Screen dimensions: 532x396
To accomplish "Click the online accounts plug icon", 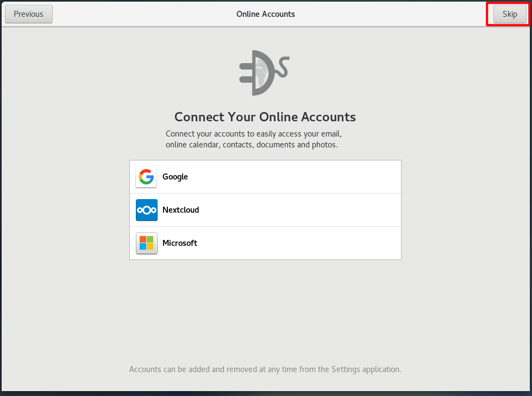I will [x=264, y=73].
